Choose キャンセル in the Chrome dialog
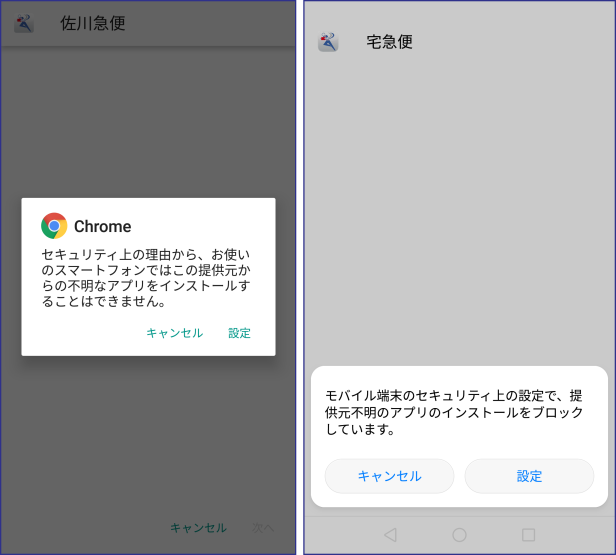616x555 pixels. [174, 333]
